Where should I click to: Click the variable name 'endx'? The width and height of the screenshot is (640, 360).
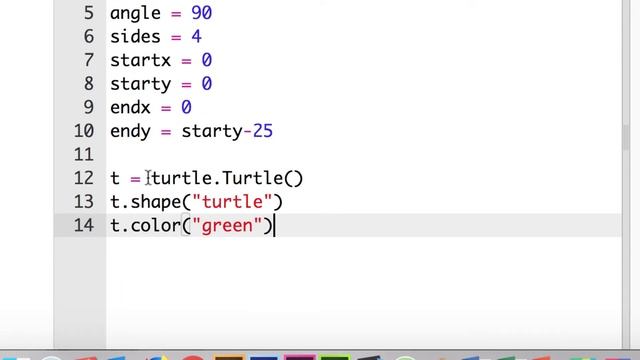(130, 108)
